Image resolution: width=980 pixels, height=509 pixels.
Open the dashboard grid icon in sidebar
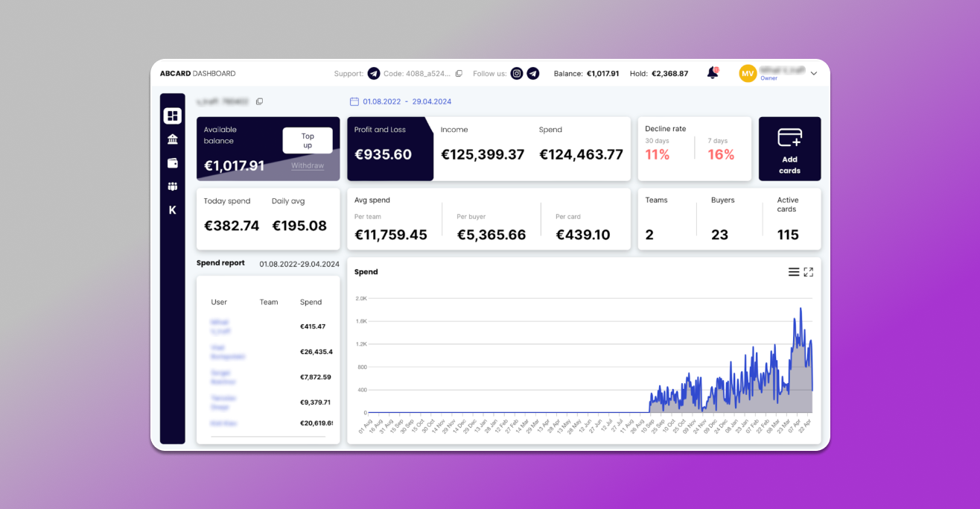tap(172, 116)
